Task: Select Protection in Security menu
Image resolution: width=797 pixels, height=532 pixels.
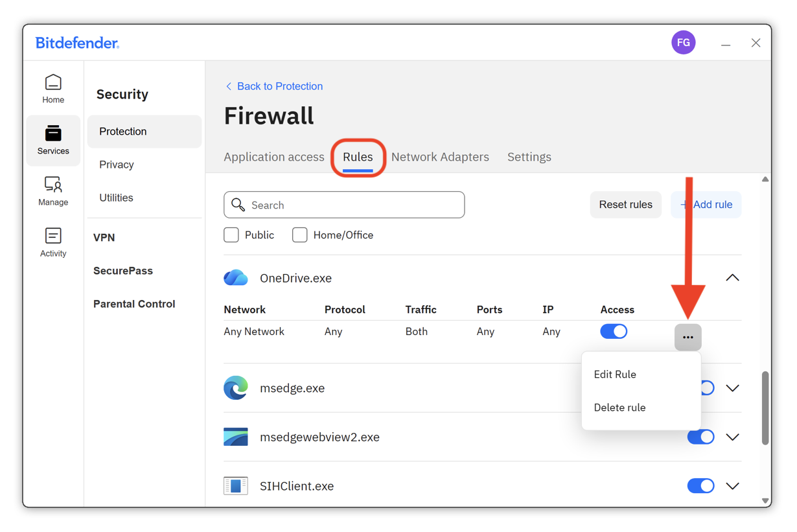Action: (x=144, y=132)
